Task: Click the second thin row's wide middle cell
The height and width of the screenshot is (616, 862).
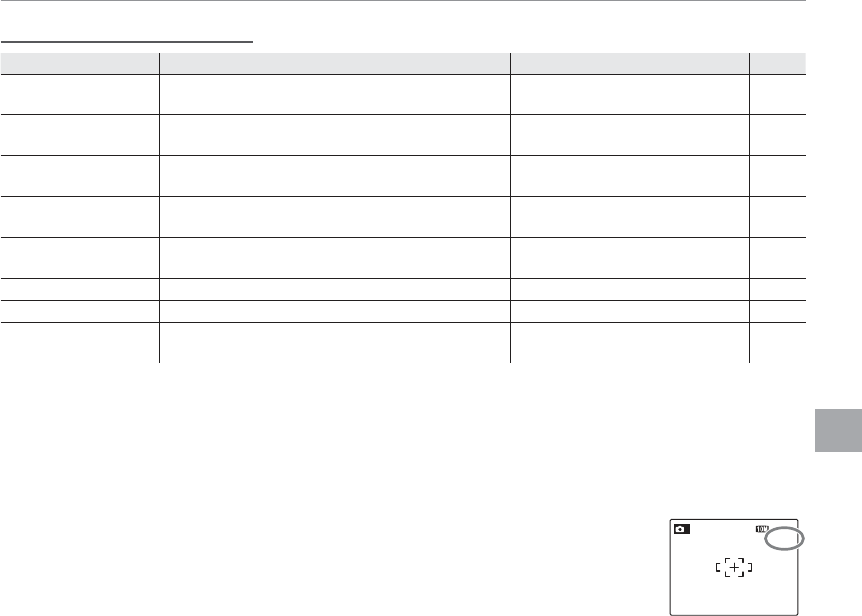Action: point(335,311)
